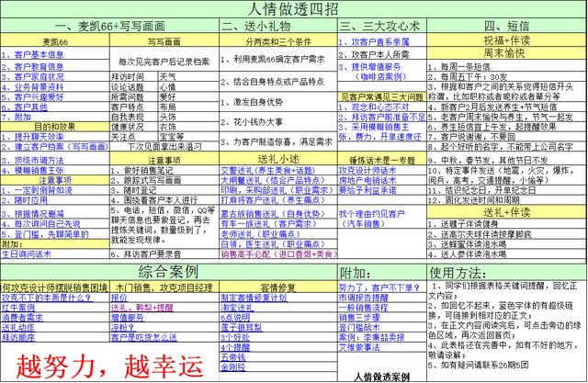The height and width of the screenshot is (383, 588).
Task: Open the 消费者需求 link
Action: tap(22, 318)
